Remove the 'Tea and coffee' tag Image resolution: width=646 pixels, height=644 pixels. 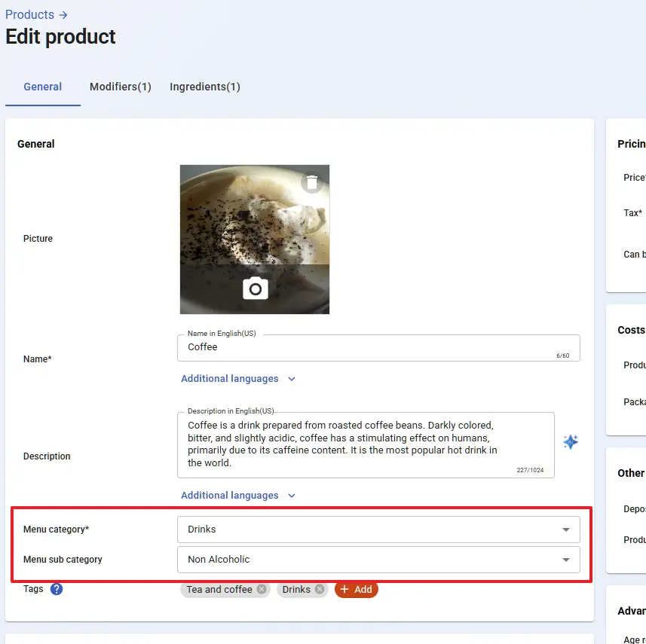coord(262,590)
